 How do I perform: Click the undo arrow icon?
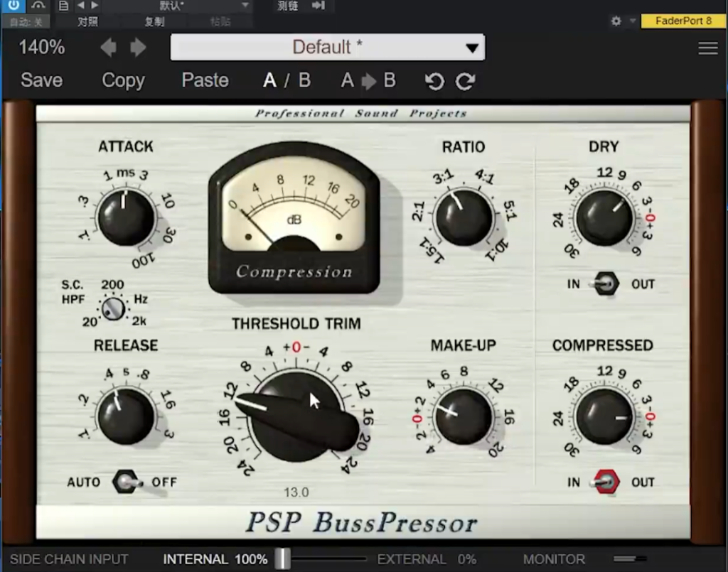pyautogui.click(x=434, y=81)
